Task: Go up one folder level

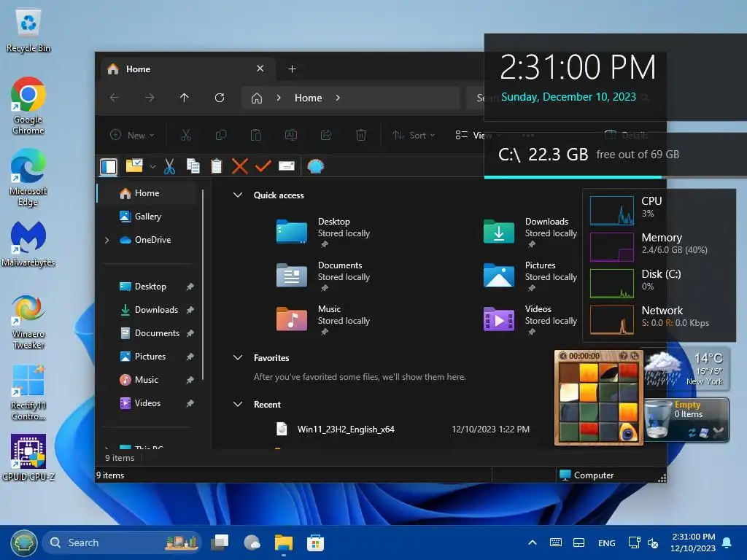Action: tap(185, 98)
